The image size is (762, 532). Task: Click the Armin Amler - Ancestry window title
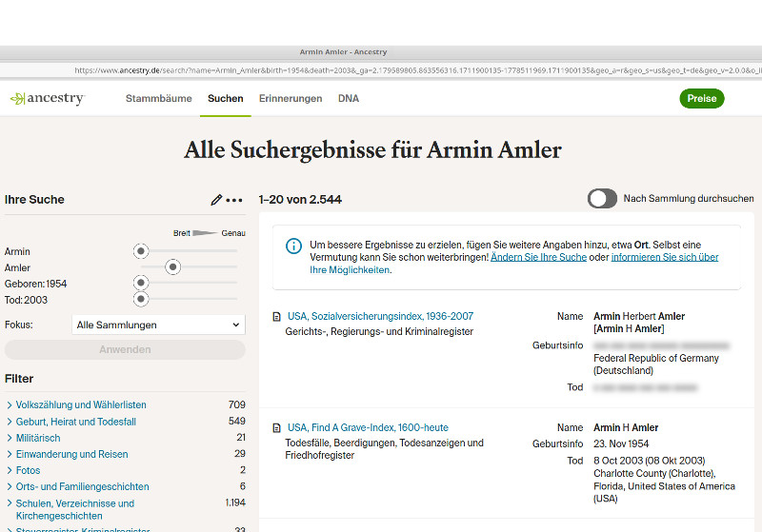[343, 52]
